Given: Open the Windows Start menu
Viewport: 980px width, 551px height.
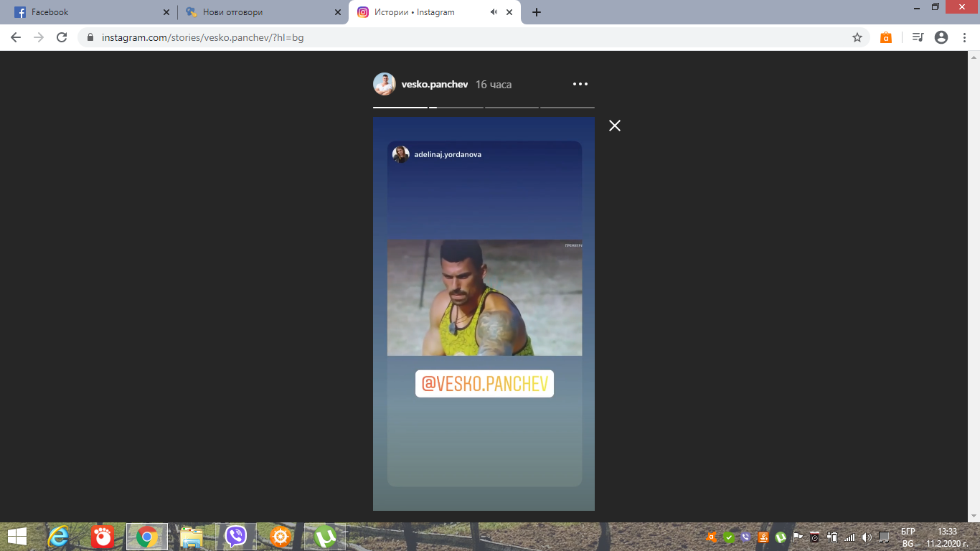Looking at the screenshot, I should 17,537.
